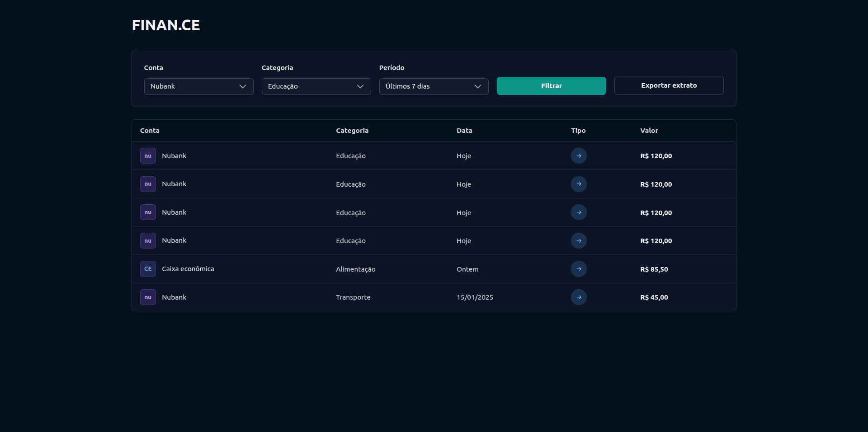Click the Alimentação category cell

(x=356, y=269)
